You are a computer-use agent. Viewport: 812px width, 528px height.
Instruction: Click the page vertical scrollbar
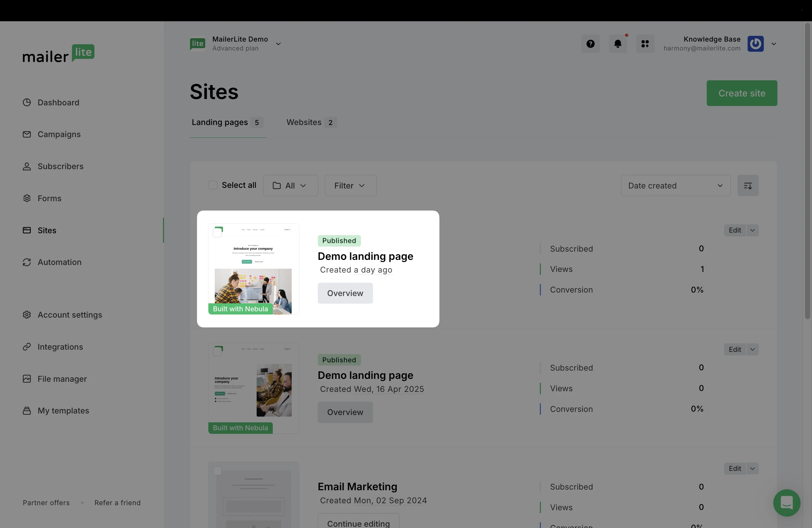807,171
